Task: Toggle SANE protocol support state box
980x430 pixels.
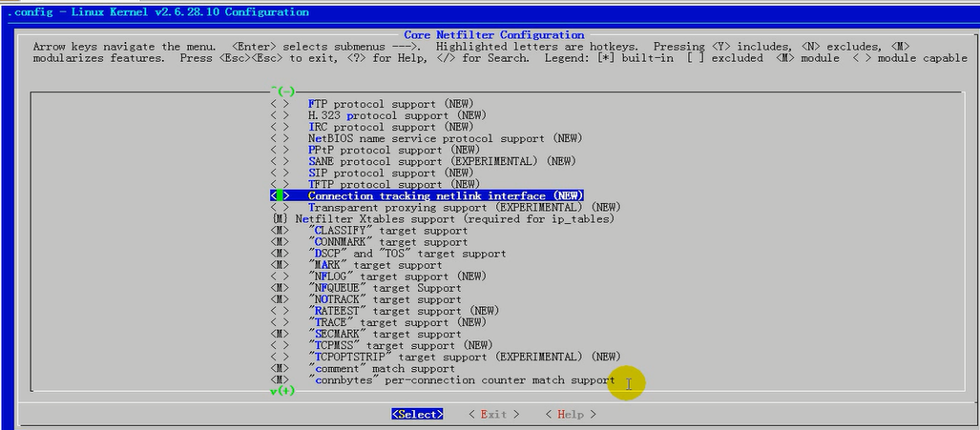Action: (280, 161)
